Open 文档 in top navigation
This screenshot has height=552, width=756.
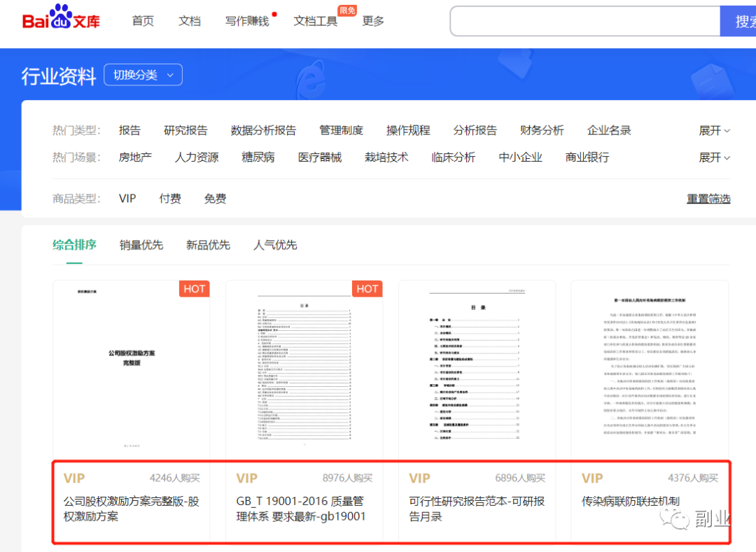(190, 21)
